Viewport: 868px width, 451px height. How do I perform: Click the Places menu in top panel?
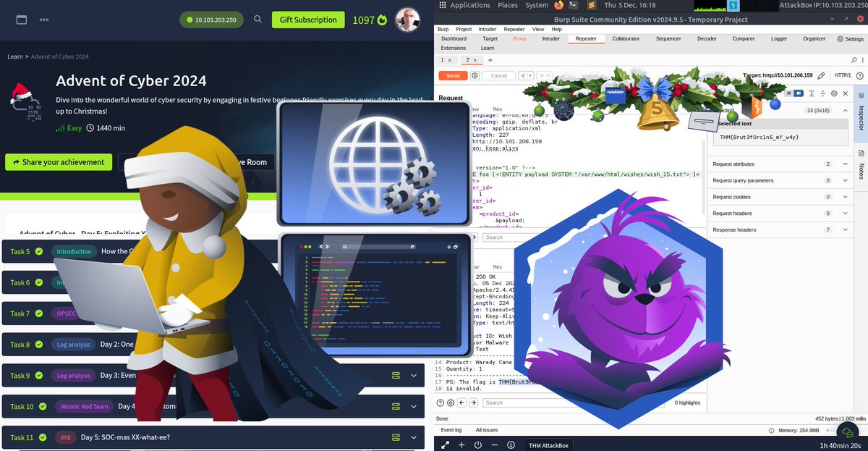[507, 5]
